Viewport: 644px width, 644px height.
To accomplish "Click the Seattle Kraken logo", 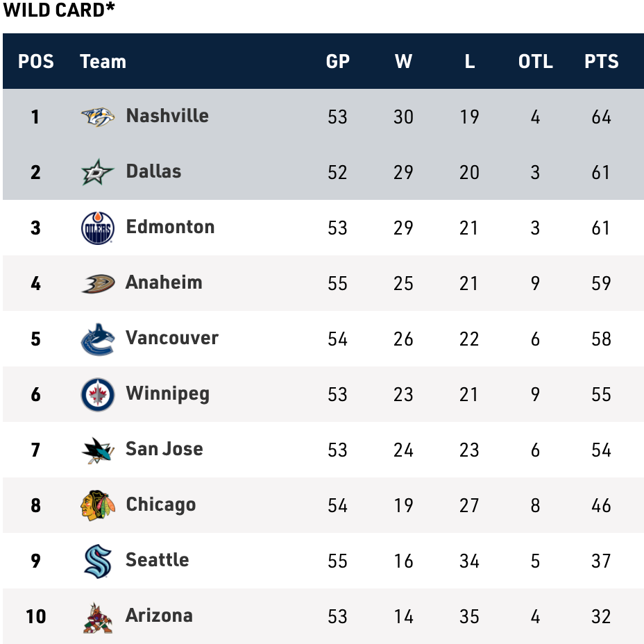I will click(98, 561).
